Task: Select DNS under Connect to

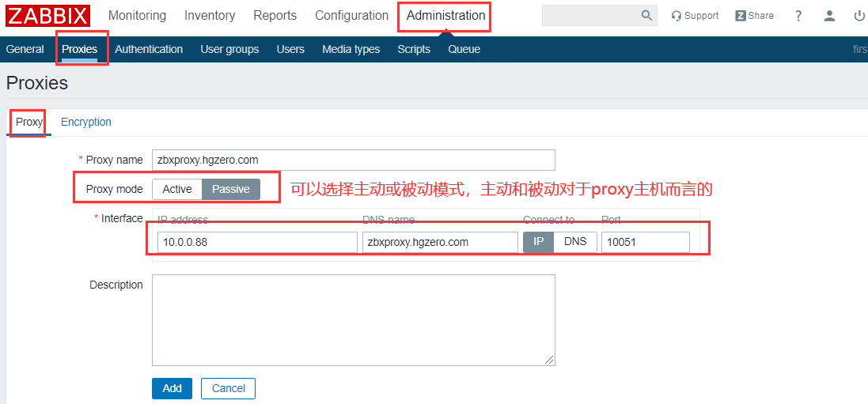Action: [x=575, y=242]
